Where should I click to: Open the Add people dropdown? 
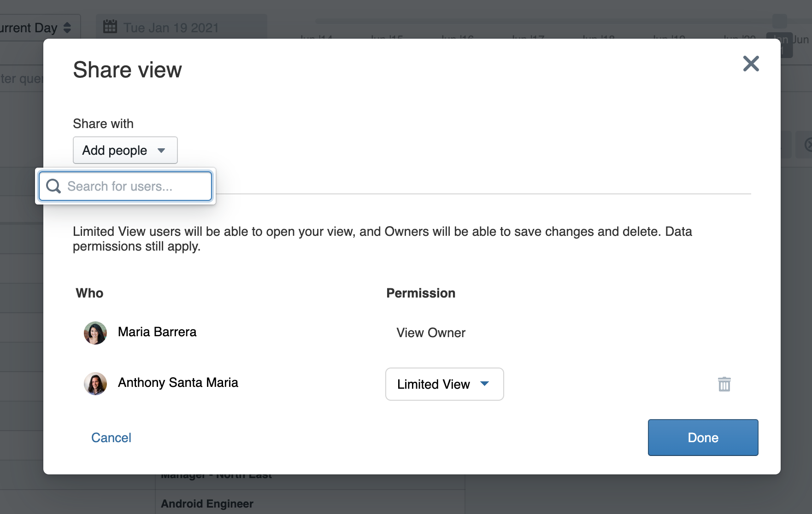[125, 150]
